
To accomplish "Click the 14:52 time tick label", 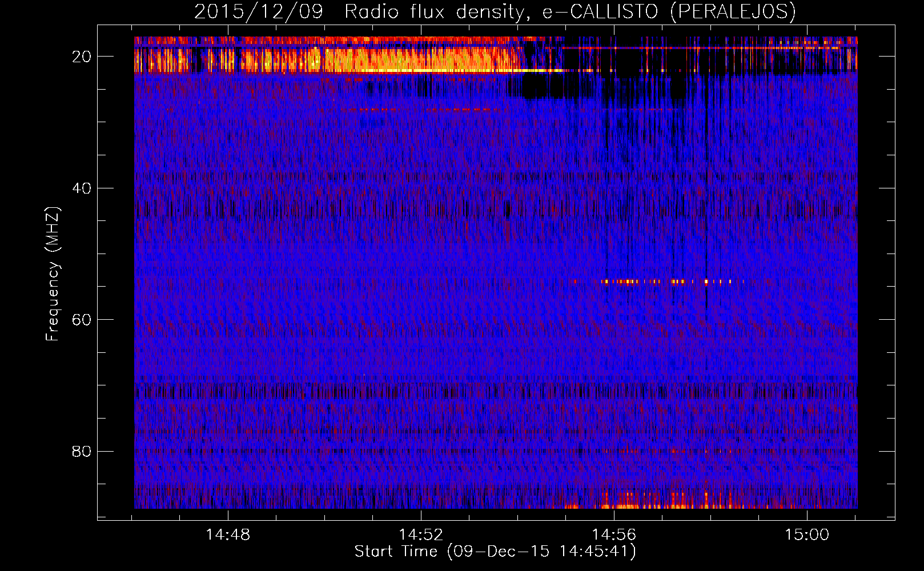I will click(x=421, y=534).
